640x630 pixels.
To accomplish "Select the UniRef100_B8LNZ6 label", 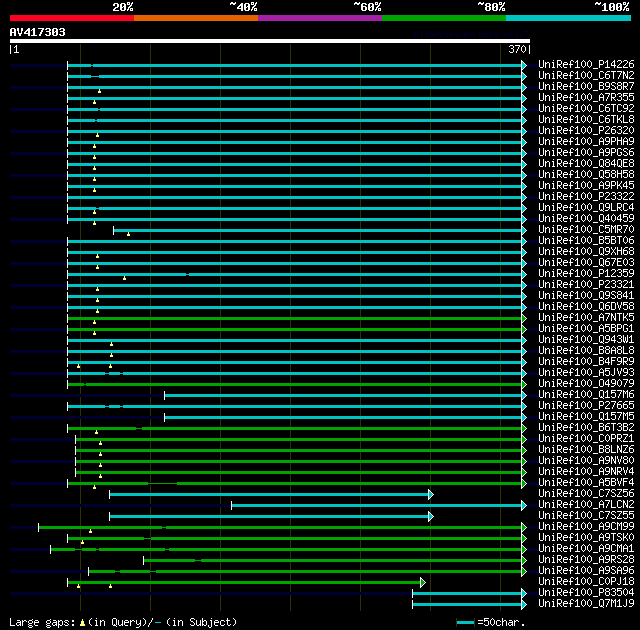I will click(x=586, y=450).
